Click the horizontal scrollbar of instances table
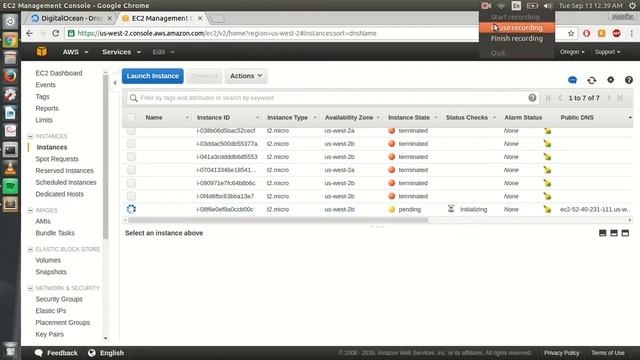 tap(278, 220)
